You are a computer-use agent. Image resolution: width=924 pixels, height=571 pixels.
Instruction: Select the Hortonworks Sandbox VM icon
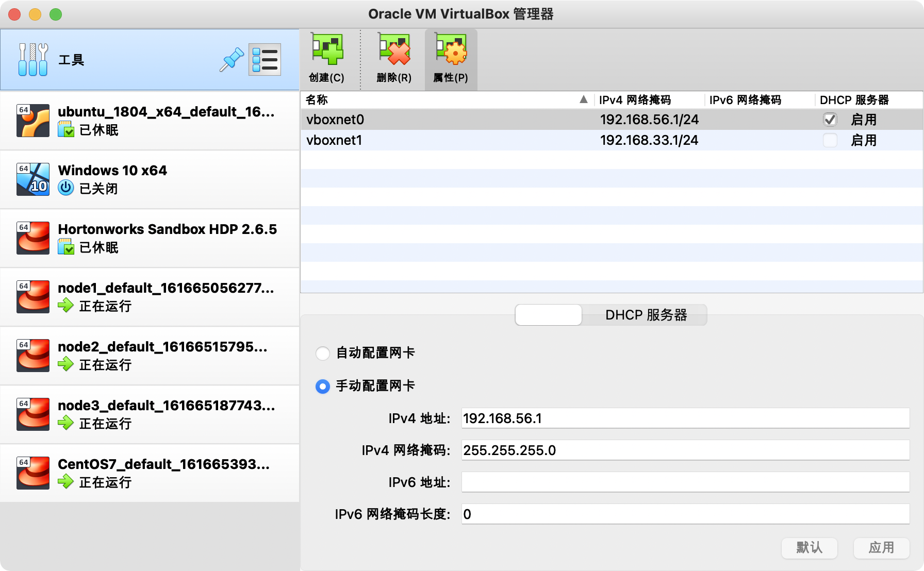[33, 238]
